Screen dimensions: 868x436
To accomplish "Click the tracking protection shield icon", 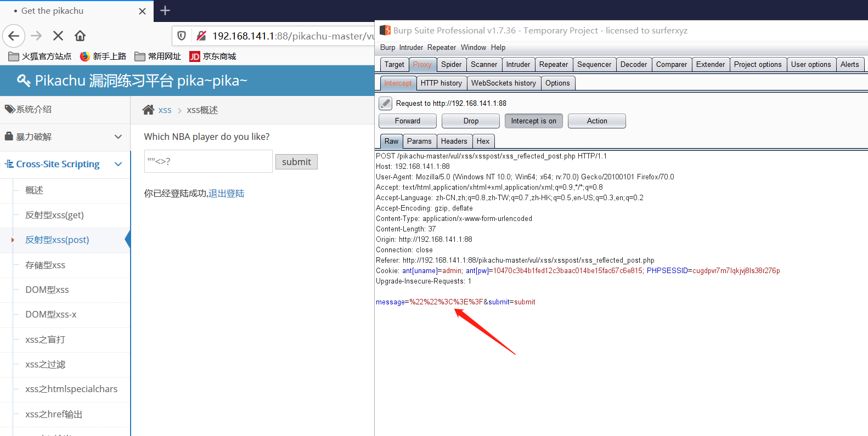I will pos(182,36).
